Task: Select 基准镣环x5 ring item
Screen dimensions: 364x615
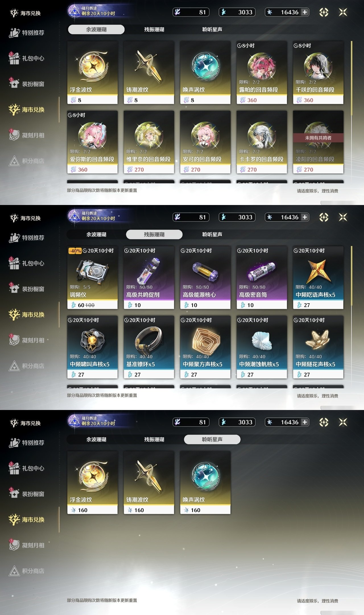Action: pos(149,347)
